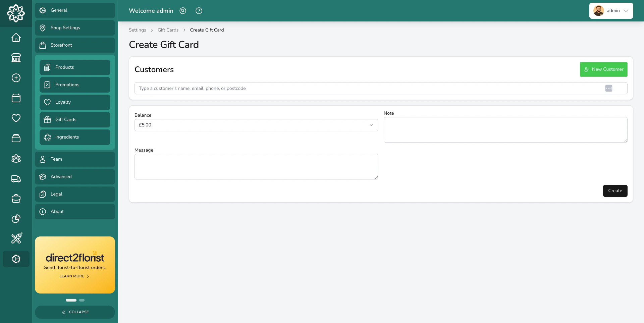
Task: Open the calendar icon in the sidebar
Action: click(16, 98)
